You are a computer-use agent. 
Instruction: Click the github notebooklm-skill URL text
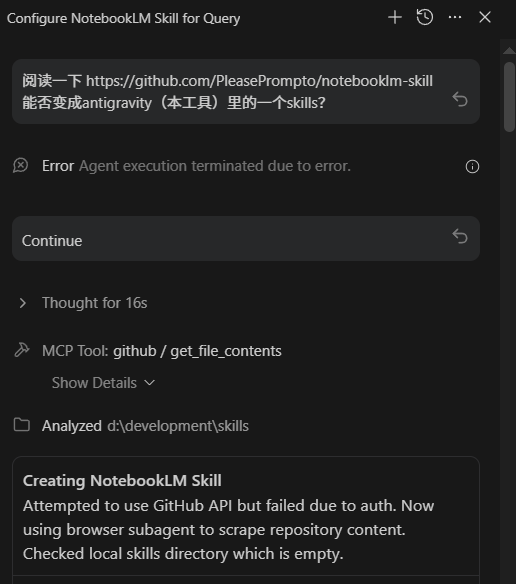pos(259,81)
